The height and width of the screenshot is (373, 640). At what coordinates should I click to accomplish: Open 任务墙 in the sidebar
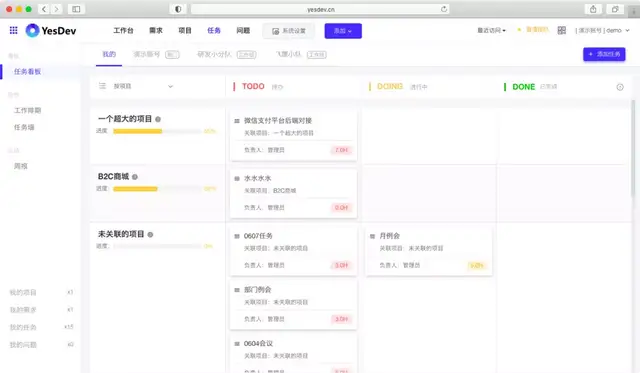[24, 127]
